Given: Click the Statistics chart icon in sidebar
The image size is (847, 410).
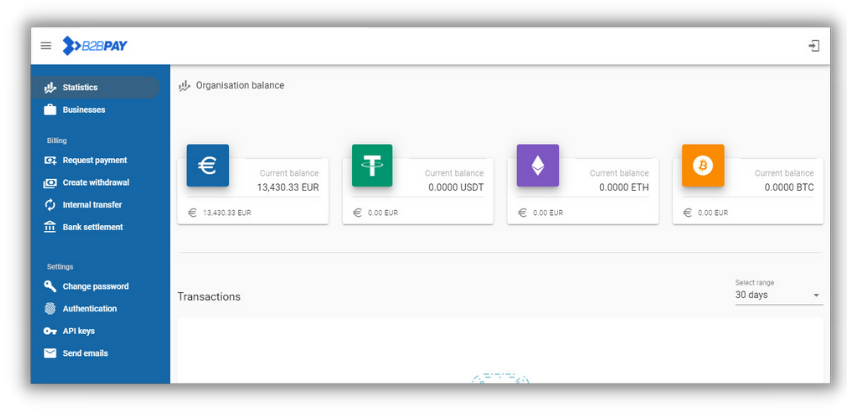Looking at the screenshot, I should (50, 87).
